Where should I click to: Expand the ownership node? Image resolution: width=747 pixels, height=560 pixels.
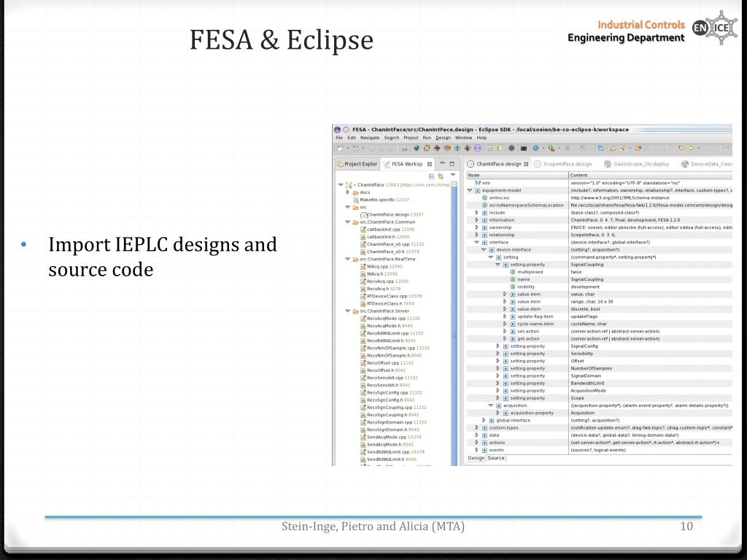pyautogui.click(x=477, y=227)
